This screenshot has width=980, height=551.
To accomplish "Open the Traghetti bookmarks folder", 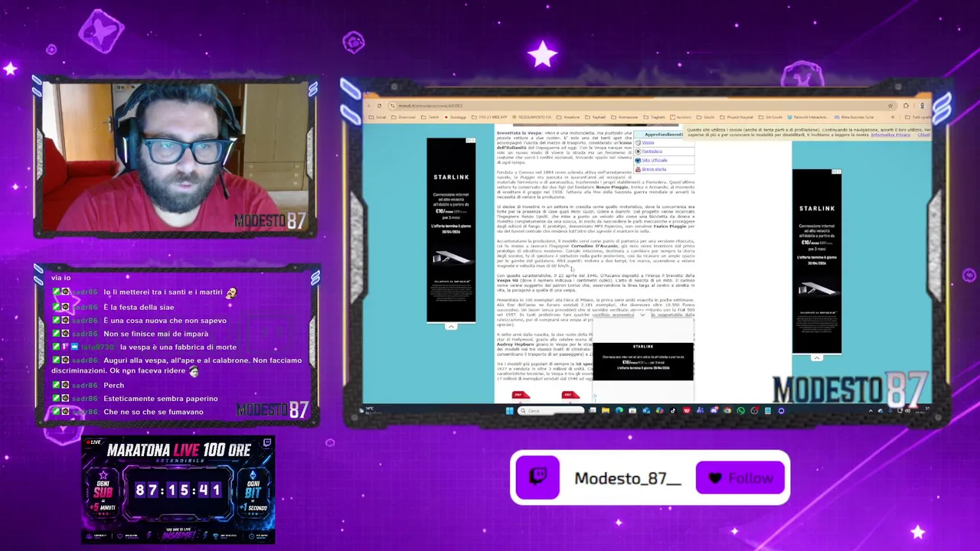I will pos(655,117).
